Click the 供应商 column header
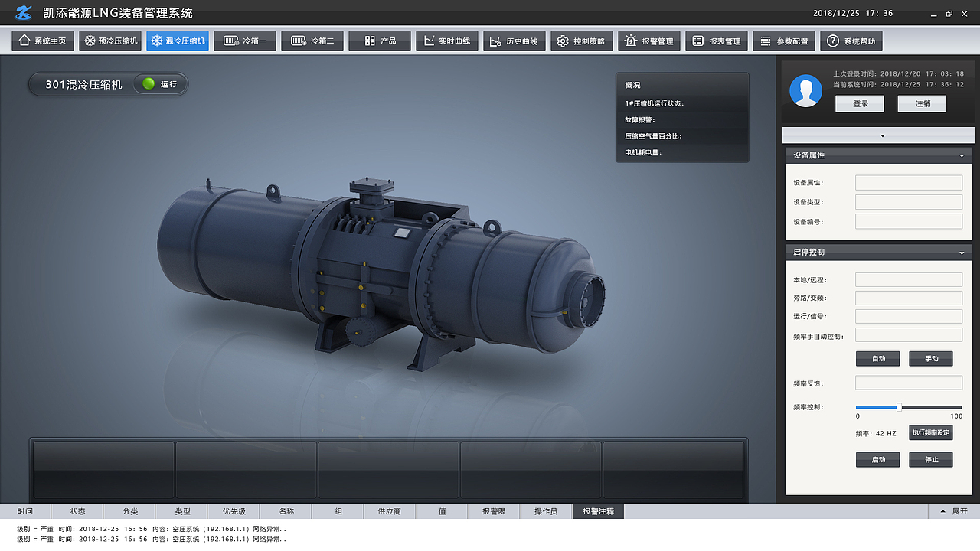Viewport: 980px width, 551px height. (390, 511)
